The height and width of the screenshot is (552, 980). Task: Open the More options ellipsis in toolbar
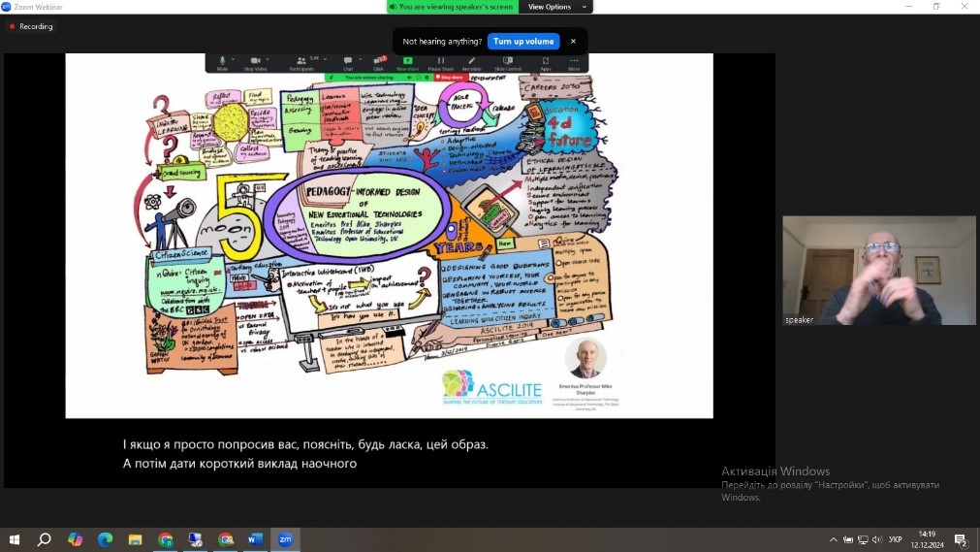[x=574, y=60]
